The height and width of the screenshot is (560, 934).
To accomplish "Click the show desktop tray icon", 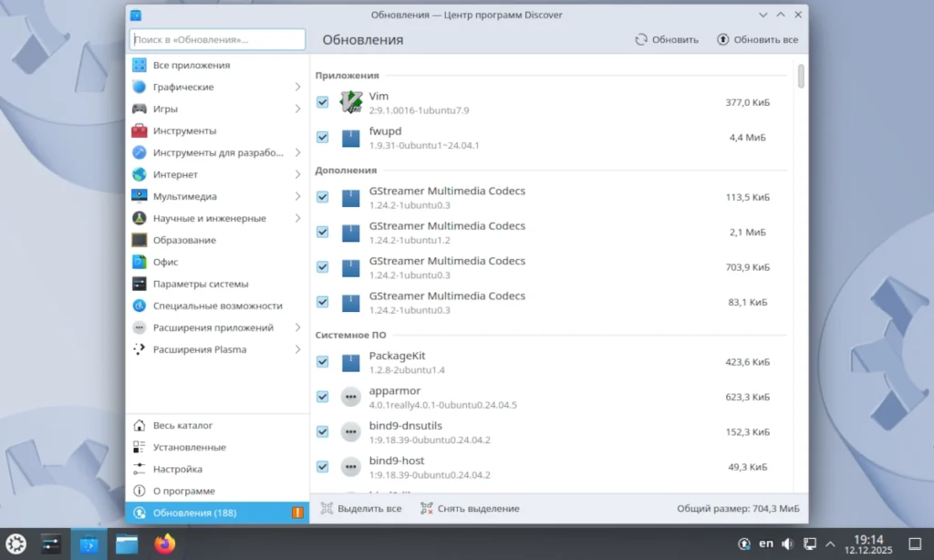I will click(x=915, y=544).
